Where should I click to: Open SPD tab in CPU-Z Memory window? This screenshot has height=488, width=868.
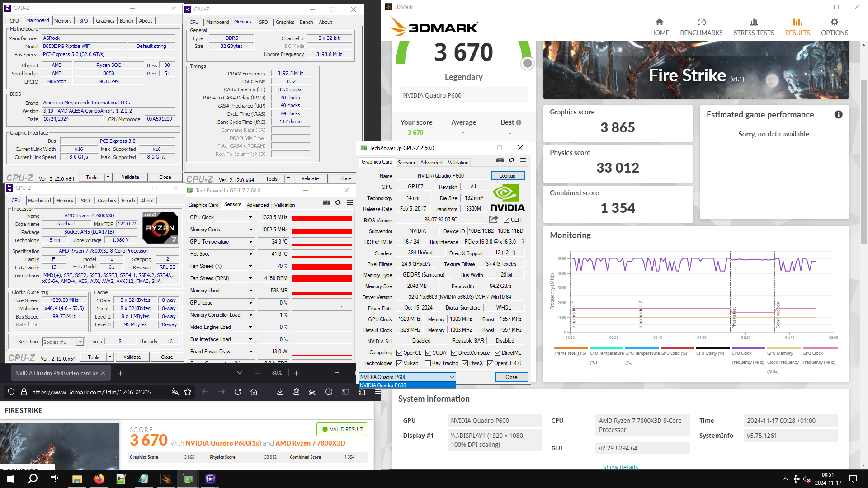263,22
